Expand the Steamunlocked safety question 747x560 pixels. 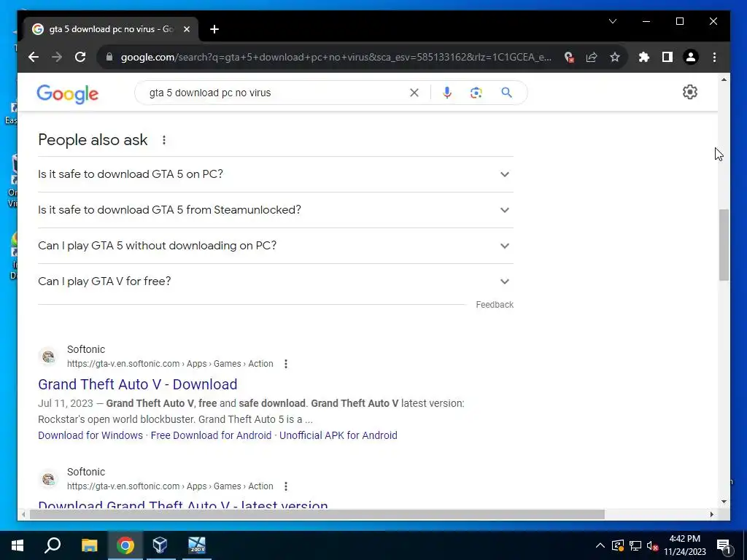[x=275, y=210]
